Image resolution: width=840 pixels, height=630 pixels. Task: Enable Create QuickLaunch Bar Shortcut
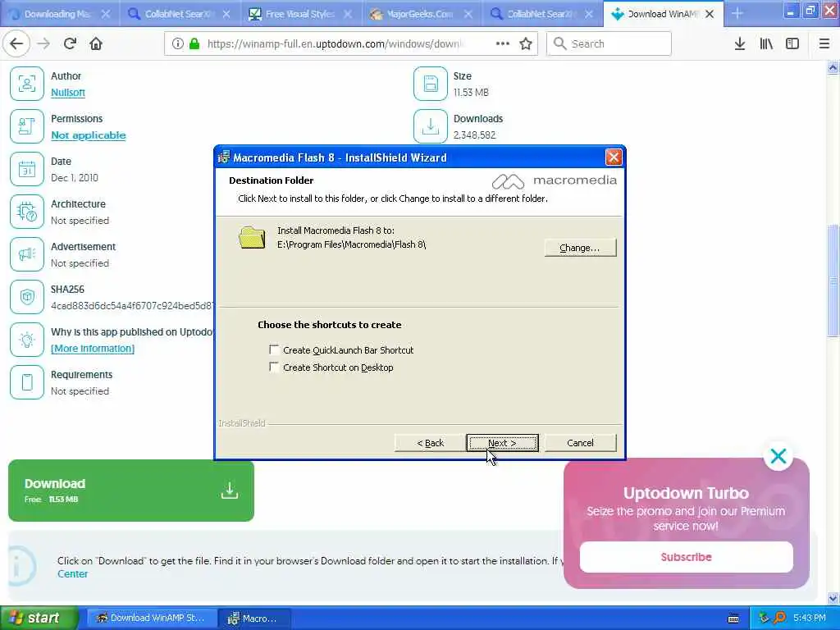coord(274,349)
